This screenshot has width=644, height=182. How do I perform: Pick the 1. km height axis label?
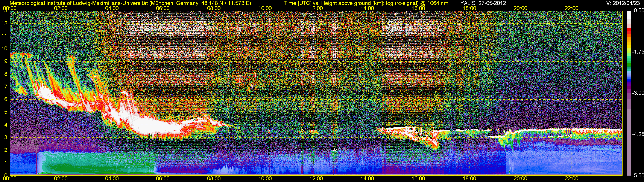6,163
